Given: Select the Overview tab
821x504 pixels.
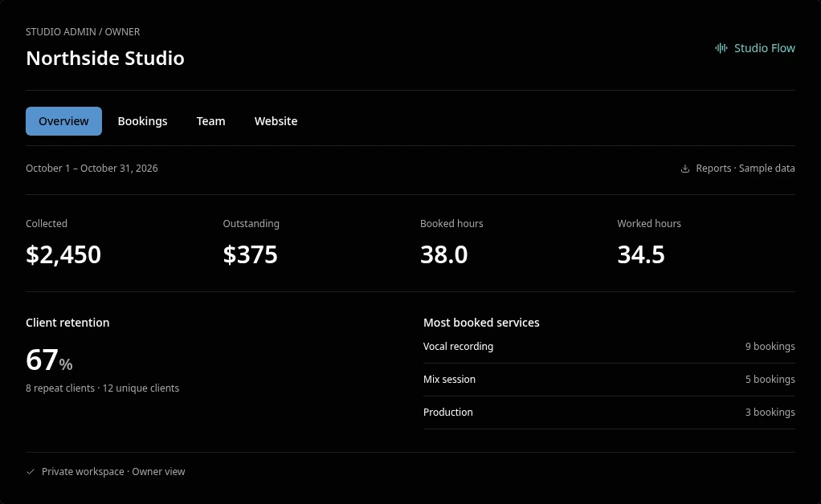Looking at the screenshot, I should pyautogui.click(x=64, y=121).
